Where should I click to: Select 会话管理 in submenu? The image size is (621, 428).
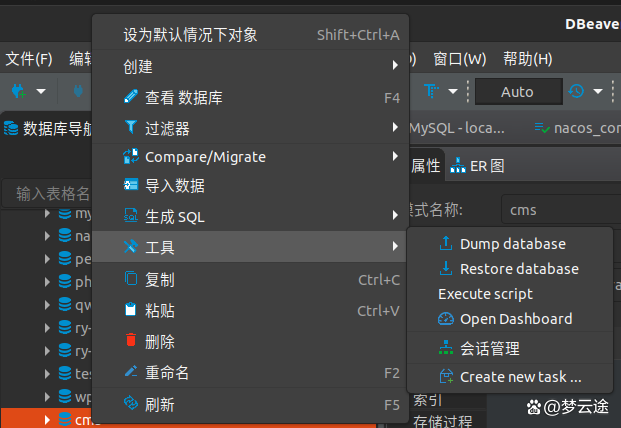coord(510,348)
